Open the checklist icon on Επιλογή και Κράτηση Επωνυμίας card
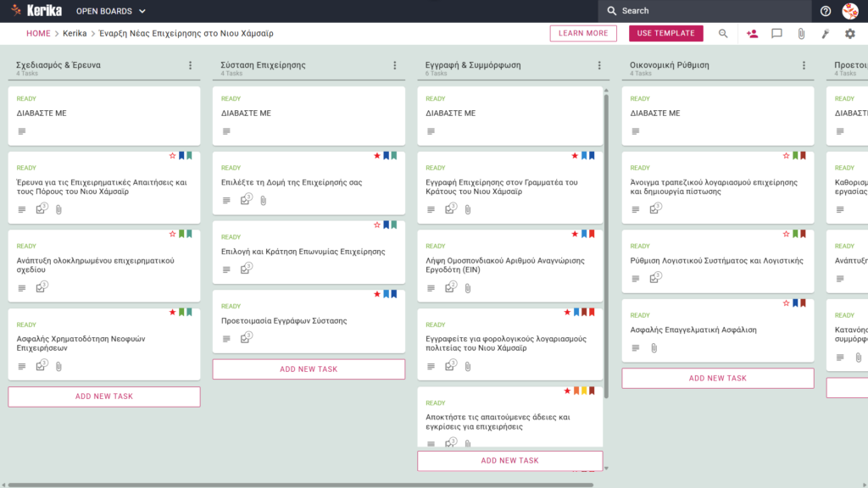 pyautogui.click(x=246, y=269)
